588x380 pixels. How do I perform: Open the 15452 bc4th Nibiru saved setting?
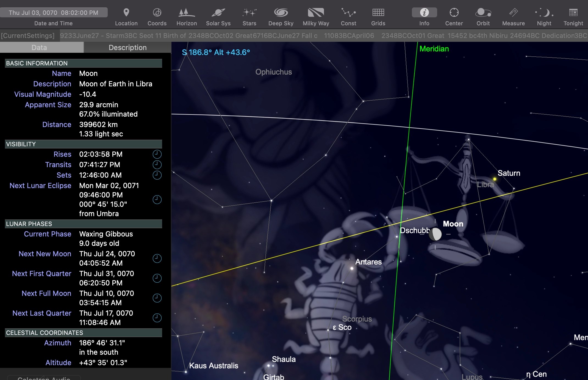(478, 36)
